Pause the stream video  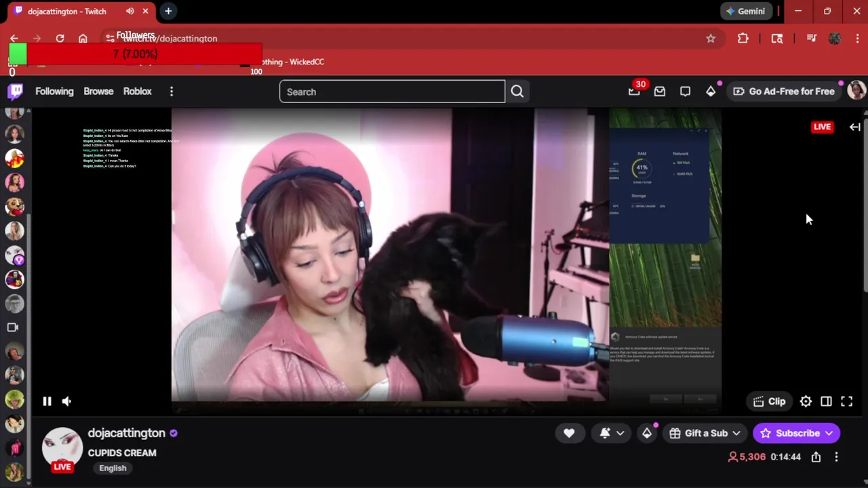[x=47, y=401]
